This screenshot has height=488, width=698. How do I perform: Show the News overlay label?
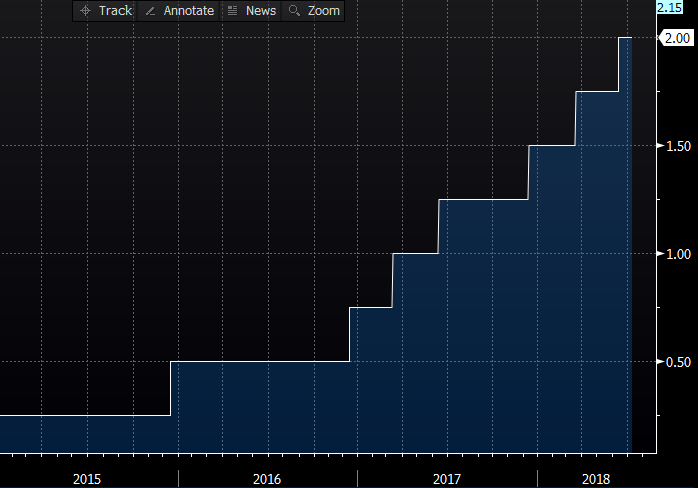[260, 11]
